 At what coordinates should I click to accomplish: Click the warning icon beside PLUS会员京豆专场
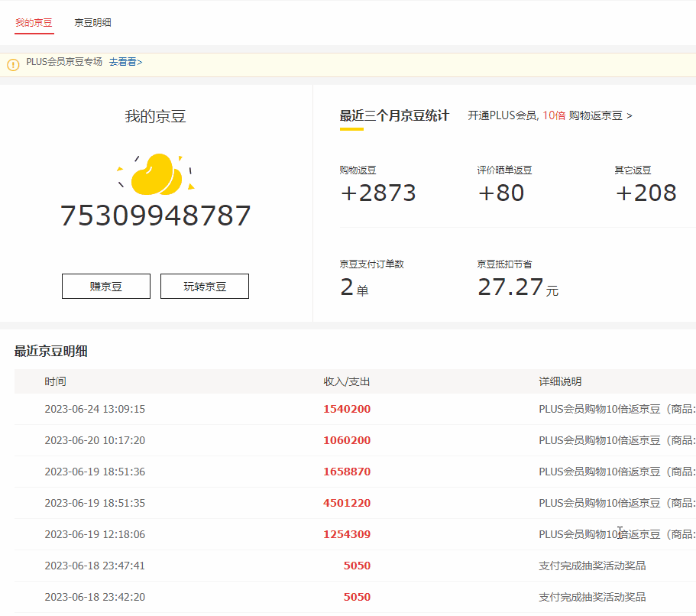(13, 65)
